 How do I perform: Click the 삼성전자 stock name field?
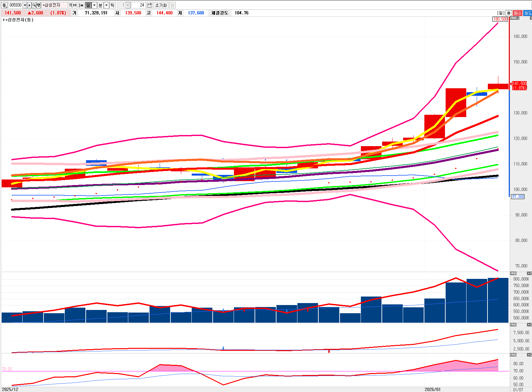(54, 5)
